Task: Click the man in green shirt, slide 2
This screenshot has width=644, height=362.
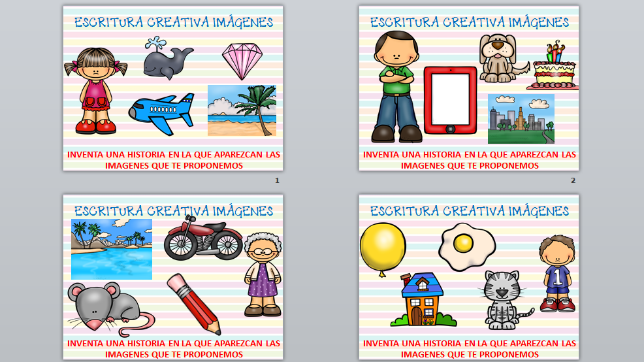Action: click(x=396, y=87)
